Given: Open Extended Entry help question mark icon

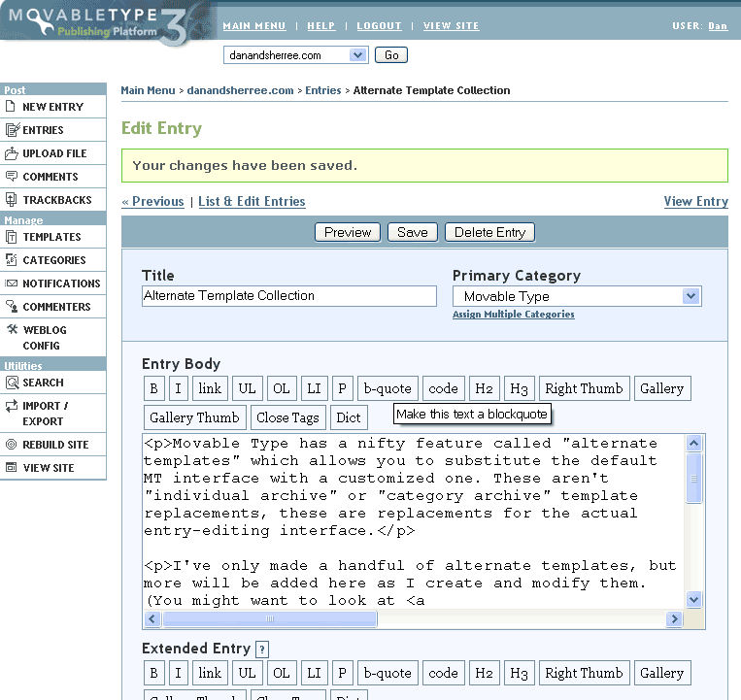Looking at the screenshot, I should tap(262, 650).
